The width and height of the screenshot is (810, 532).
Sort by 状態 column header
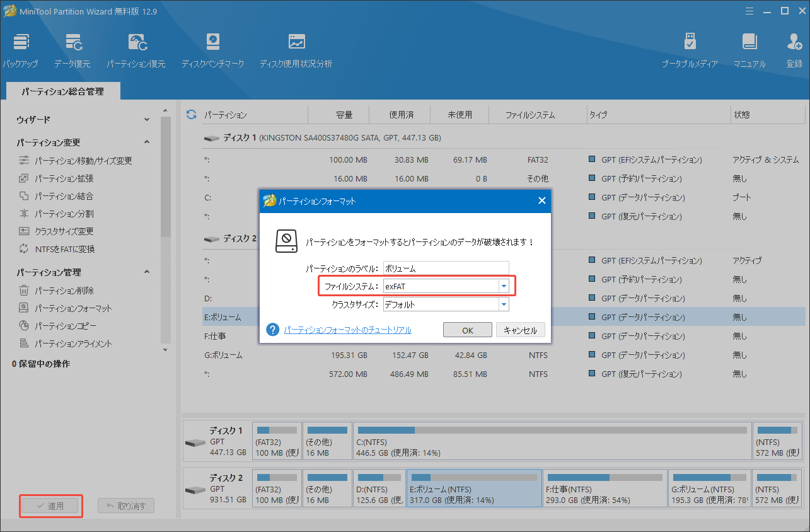point(742,115)
